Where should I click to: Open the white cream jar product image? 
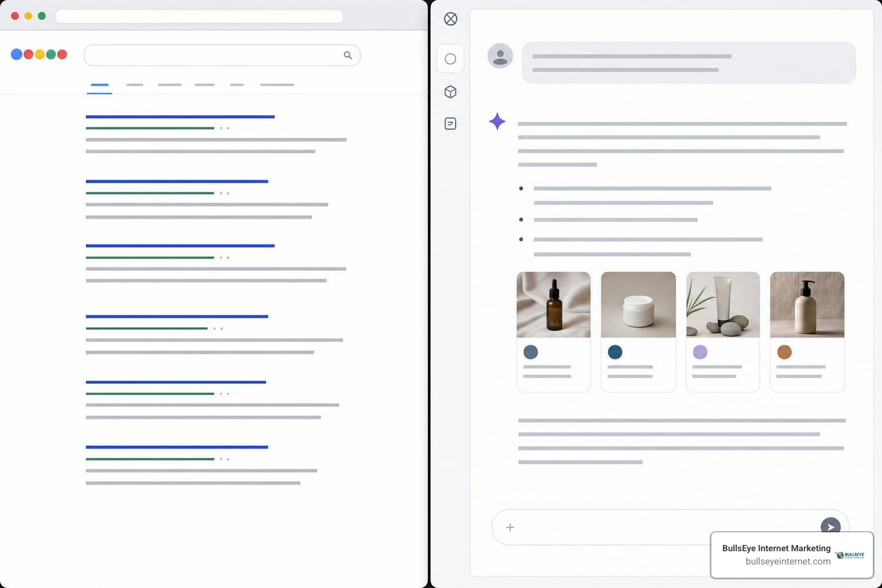[x=639, y=305]
